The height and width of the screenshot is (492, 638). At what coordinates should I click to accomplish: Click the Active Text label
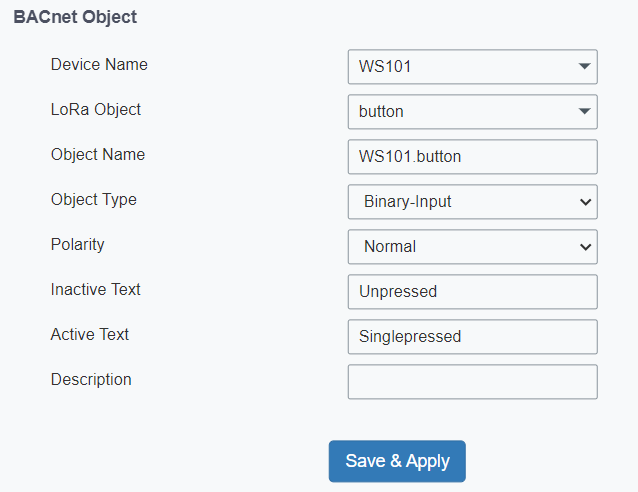click(x=90, y=335)
